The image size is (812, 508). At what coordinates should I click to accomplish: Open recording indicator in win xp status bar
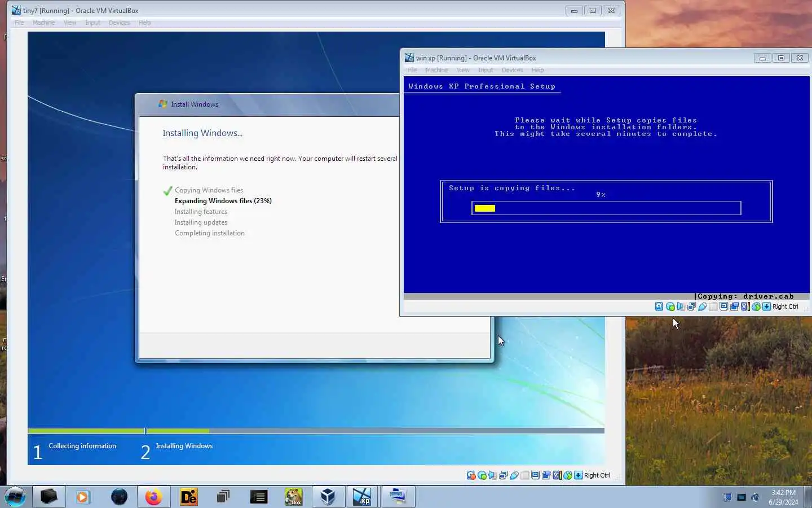(x=734, y=306)
